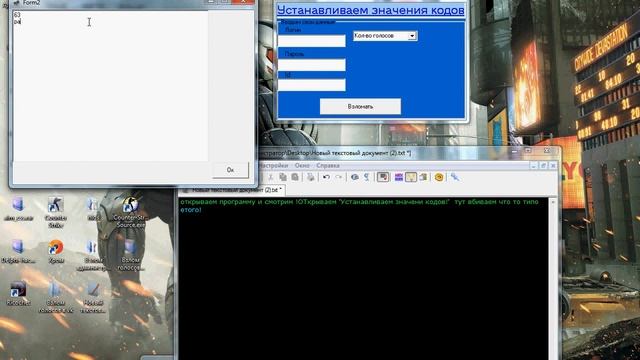Click the editor's vertical scrollbar
640x360 pixels.
pos(553,279)
